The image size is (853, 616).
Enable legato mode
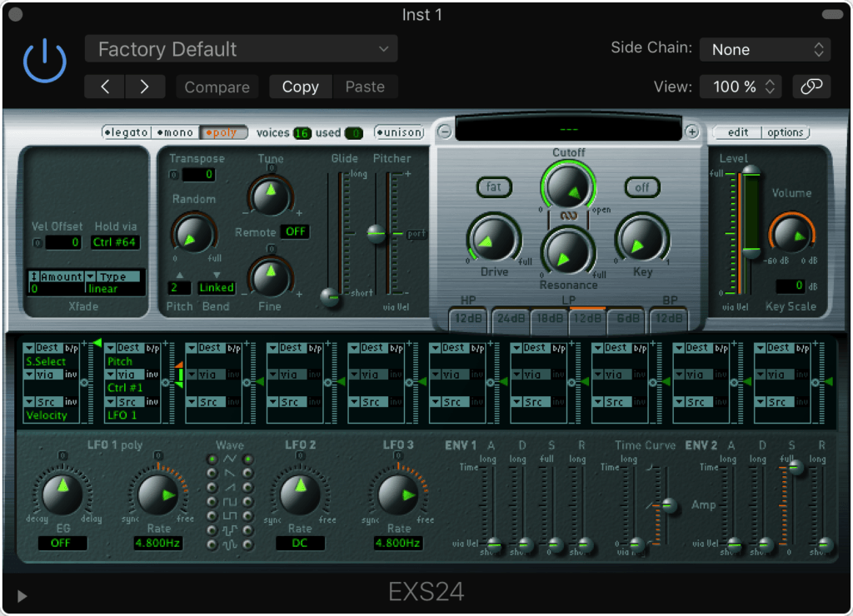tap(126, 132)
